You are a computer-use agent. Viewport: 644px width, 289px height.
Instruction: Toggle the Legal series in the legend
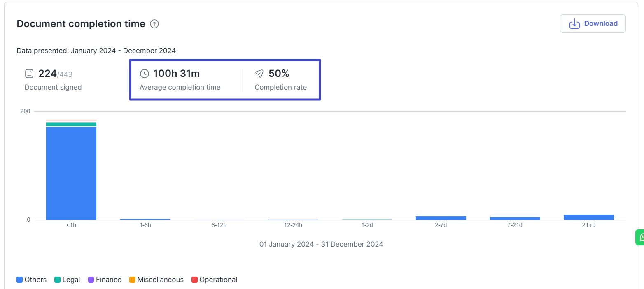[x=67, y=280]
